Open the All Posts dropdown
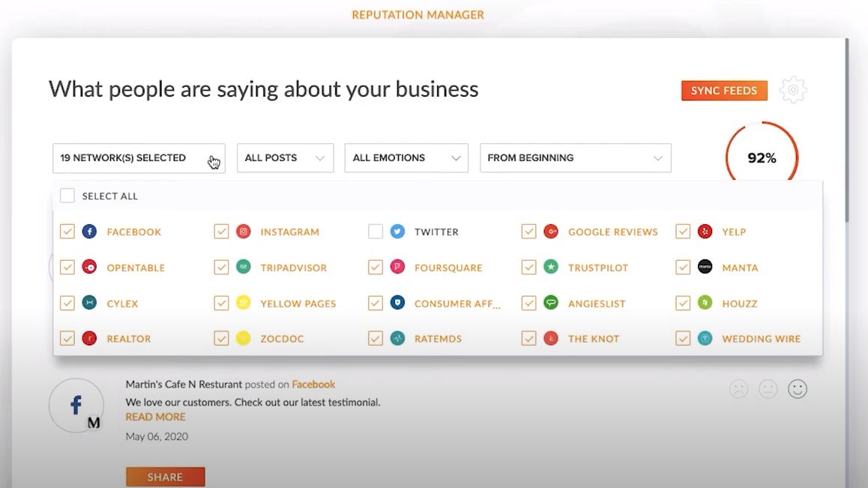The height and width of the screenshot is (488, 868). (285, 158)
